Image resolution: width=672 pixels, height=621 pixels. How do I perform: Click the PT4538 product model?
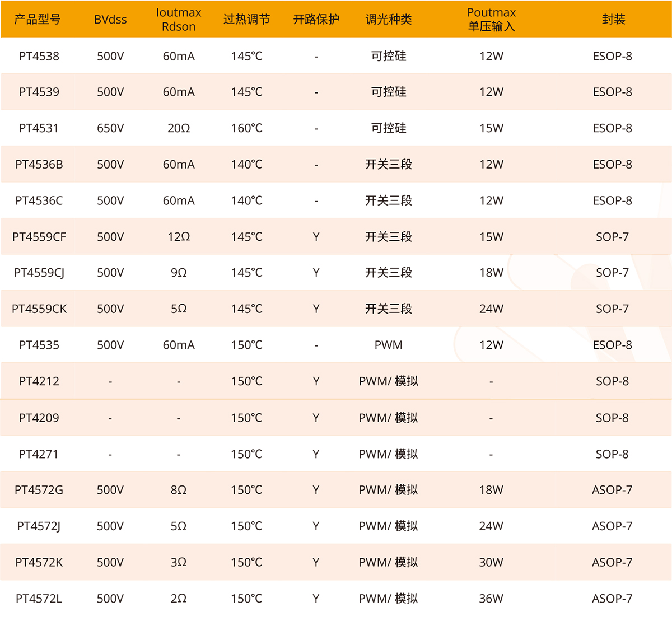pyautogui.click(x=39, y=56)
